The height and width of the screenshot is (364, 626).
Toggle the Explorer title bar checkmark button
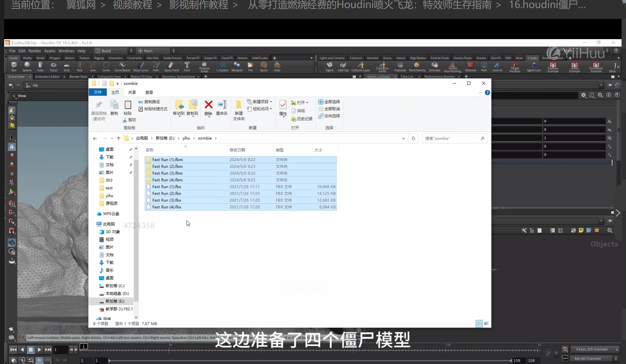click(x=105, y=83)
